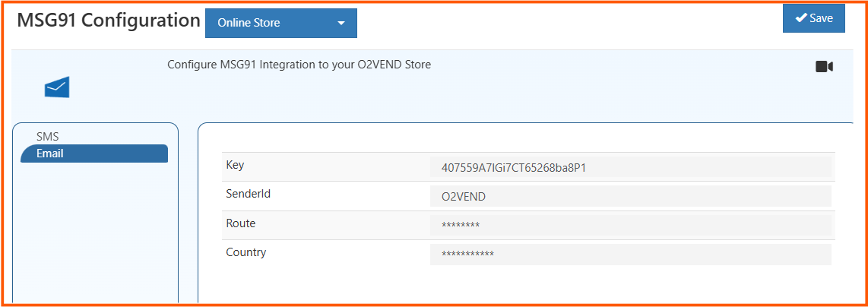
Task: Click the SenderId label text
Action: [x=249, y=194]
